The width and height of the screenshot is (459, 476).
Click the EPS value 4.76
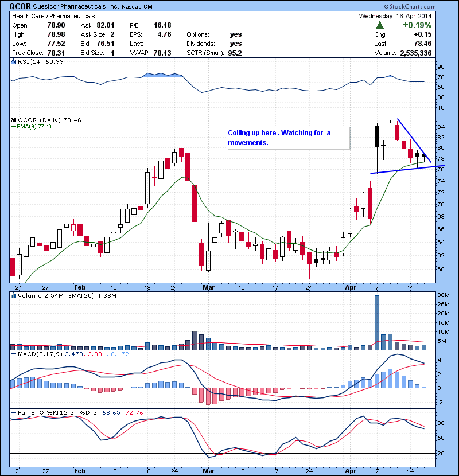[164, 34]
